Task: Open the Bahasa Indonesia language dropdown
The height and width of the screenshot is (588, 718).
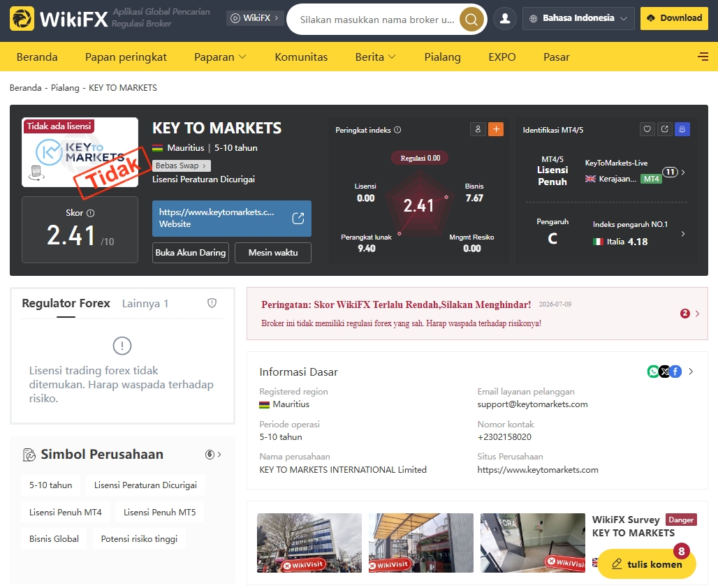Action: point(578,18)
